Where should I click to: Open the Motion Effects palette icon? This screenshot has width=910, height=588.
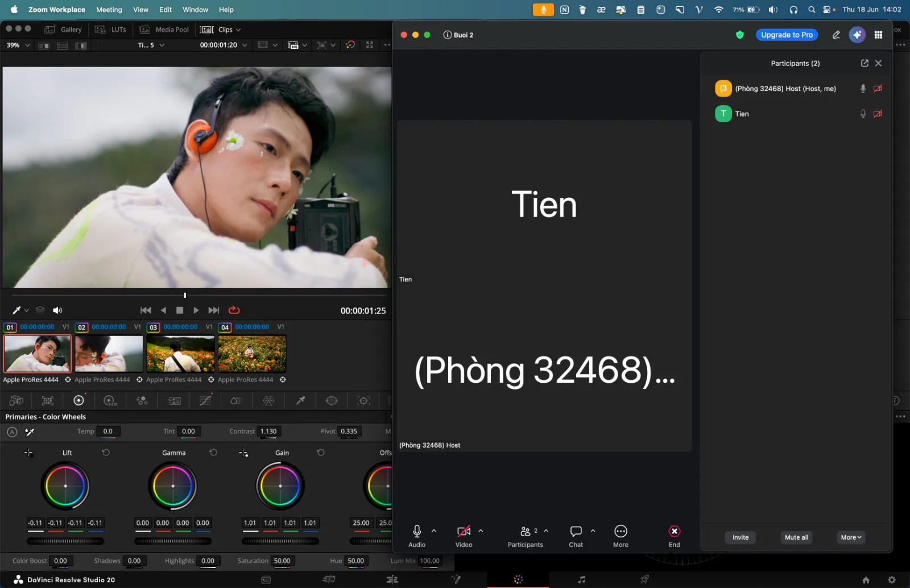coord(174,400)
